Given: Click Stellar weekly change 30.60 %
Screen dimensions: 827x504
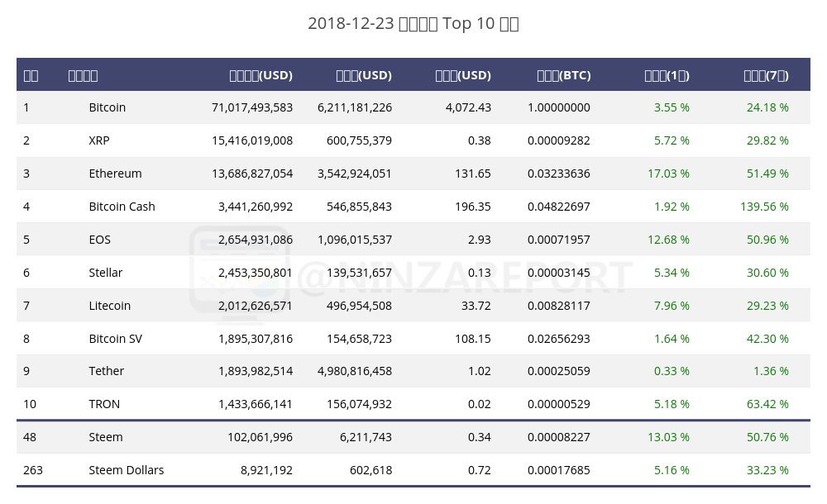Looking at the screenshot, I should [767, 273].
